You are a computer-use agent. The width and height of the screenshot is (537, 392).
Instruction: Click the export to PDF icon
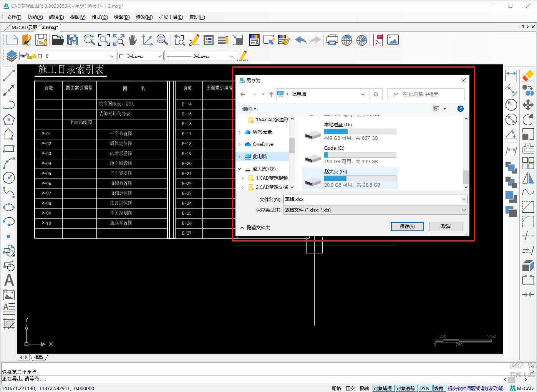coord(378,40)
